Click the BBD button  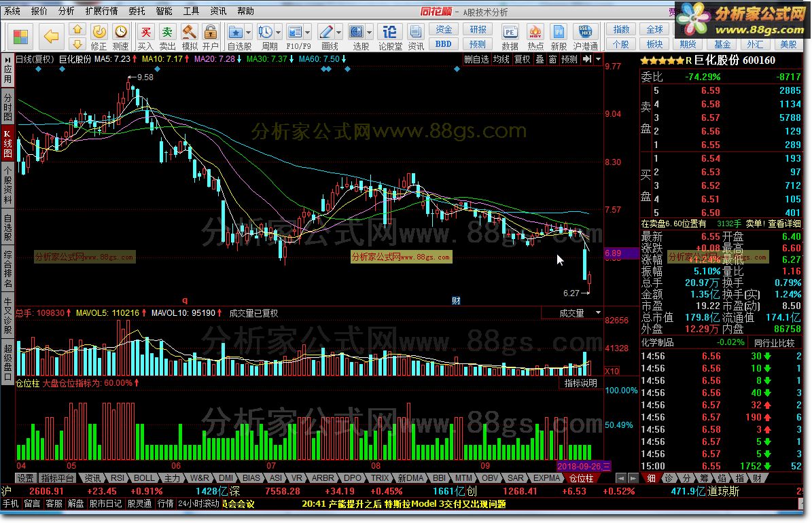[443, 44]
